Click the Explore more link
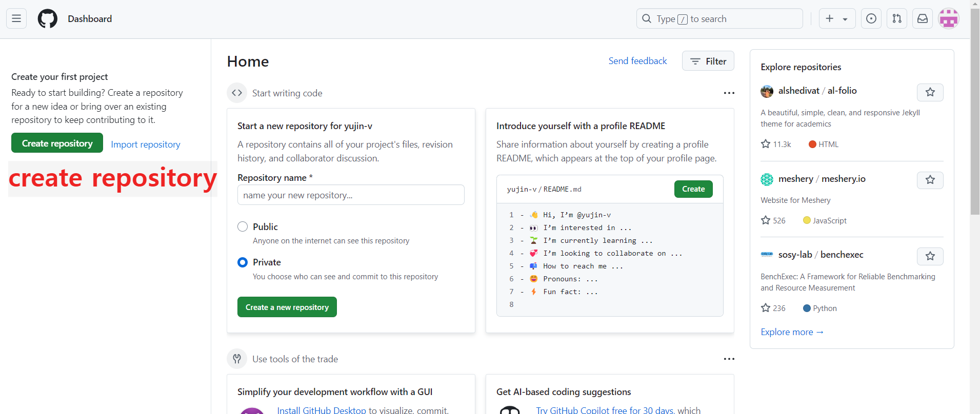 click(792, 332)
